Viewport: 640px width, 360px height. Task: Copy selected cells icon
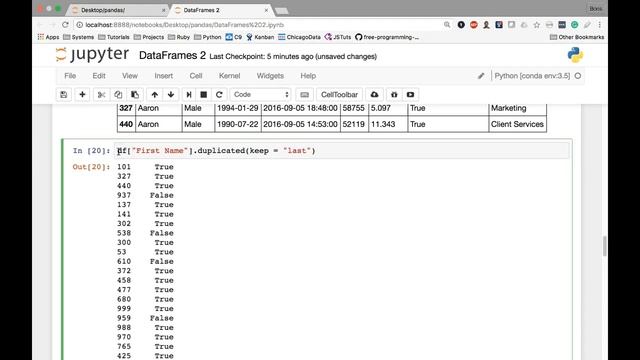point(118,95)
